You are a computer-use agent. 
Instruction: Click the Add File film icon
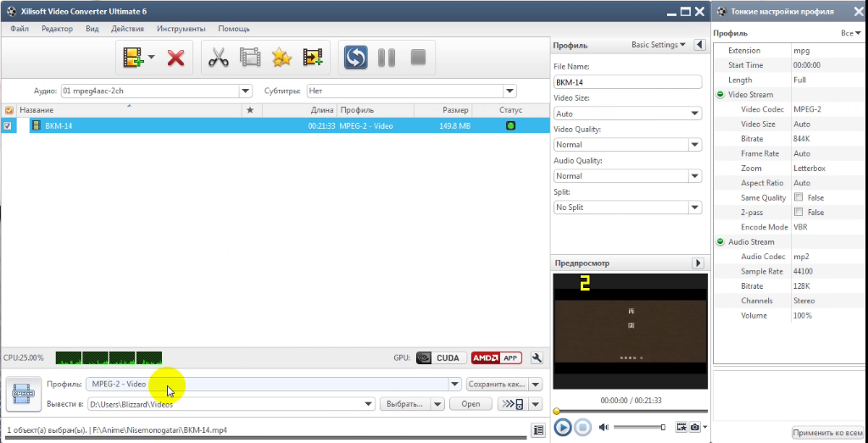point(133,57)
